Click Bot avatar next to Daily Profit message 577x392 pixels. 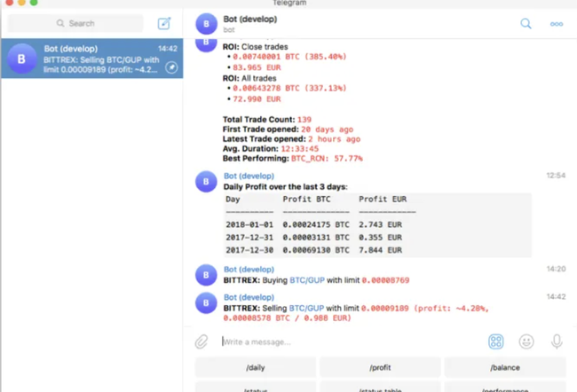click(x=206, y=182)
